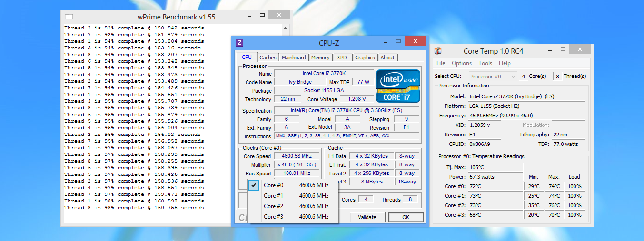Click Core #0 temperature 72°C in Core Temp
The image size is (644, 241).
click(x=495, y=186)
